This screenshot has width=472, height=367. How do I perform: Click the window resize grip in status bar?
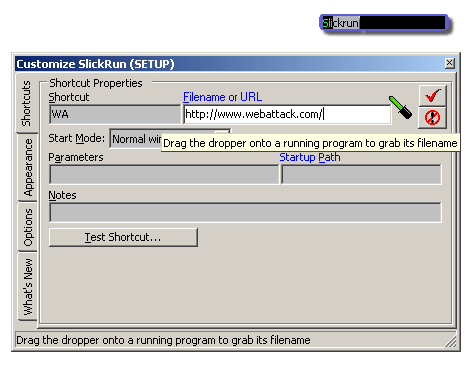click(451, 342)
